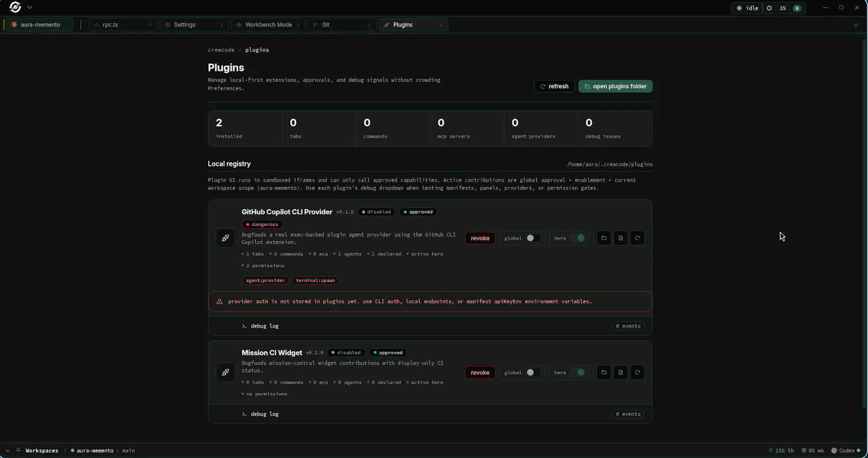This screenshot has width=868, height=458.
Task: Reload the GitHub Copilot CLI Provider plugin
Action: coord(637,238)
